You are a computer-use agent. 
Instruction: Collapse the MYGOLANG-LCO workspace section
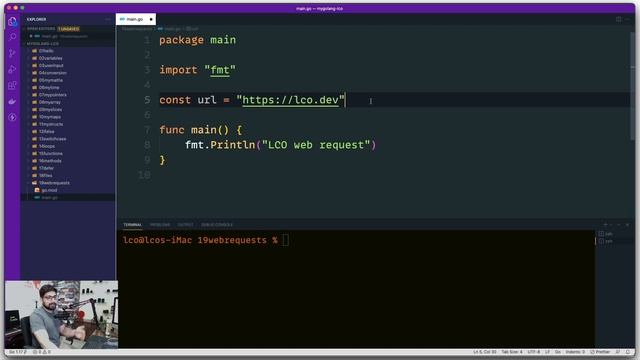point(42,44)
